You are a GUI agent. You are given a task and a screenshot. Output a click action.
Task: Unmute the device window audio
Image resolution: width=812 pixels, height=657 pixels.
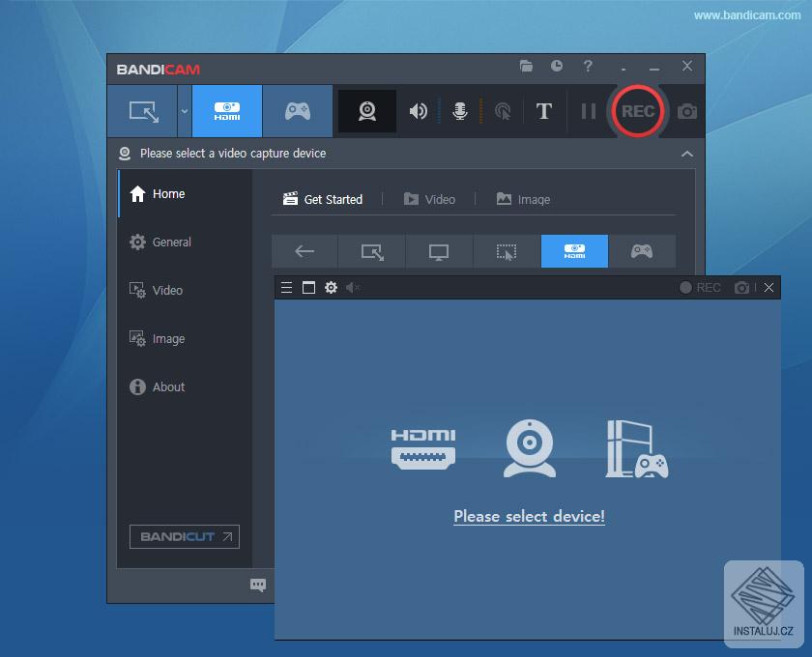tap(353, 287)
